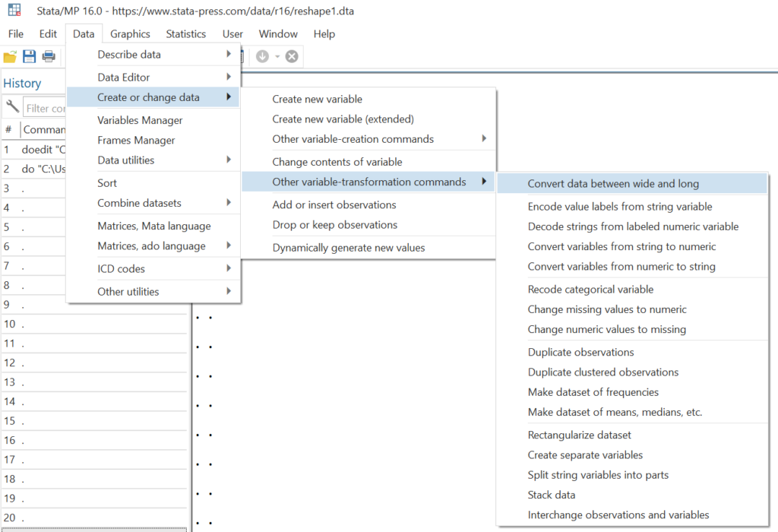Choose Make dataset of means, medians, etc.
This screenshot has width=778, height=532.
click(632, 412)
